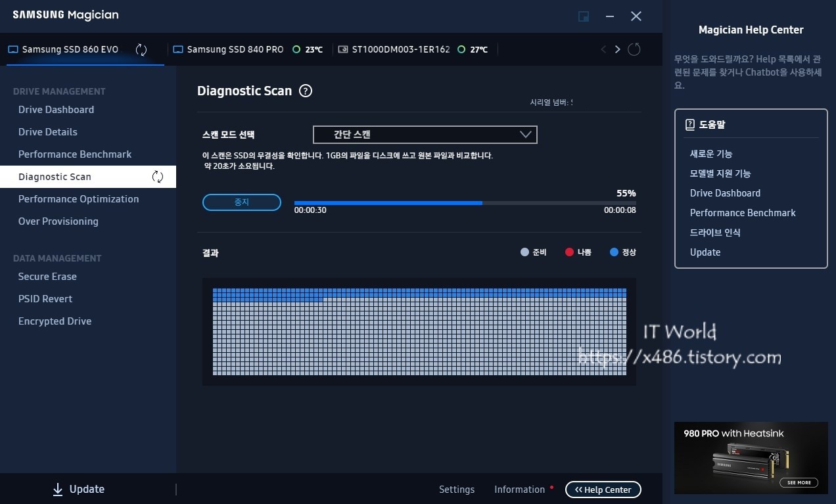Click the HDD icon of ST1000DM003-1ER162
Screen dimensions: 836x504
343,49
